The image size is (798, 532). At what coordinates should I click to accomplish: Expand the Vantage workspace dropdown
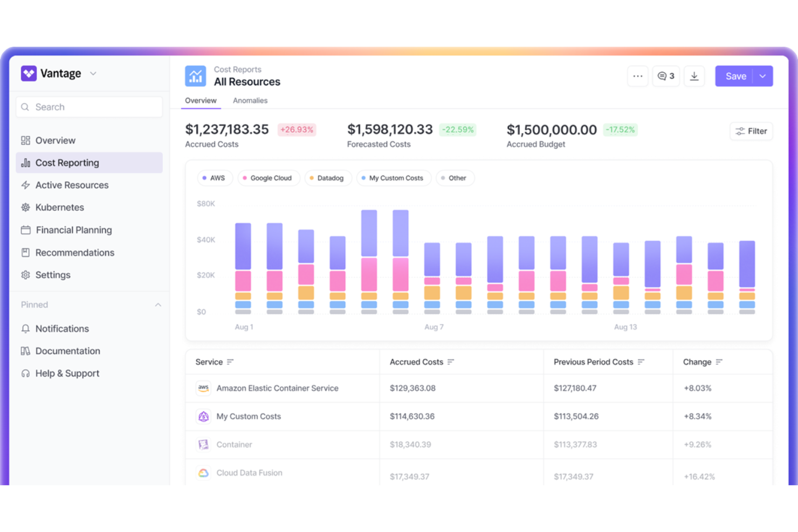(x=93, y=73)
